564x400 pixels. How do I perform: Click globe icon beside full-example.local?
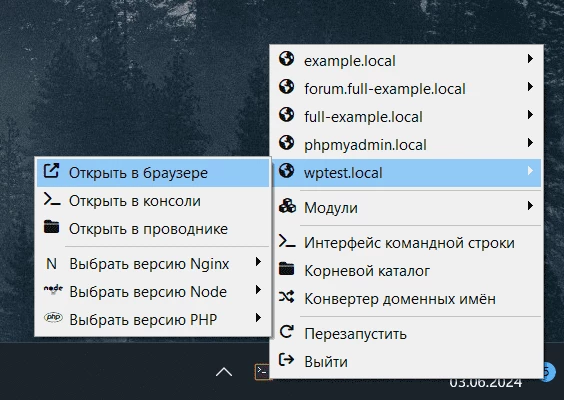coord(286,115)
